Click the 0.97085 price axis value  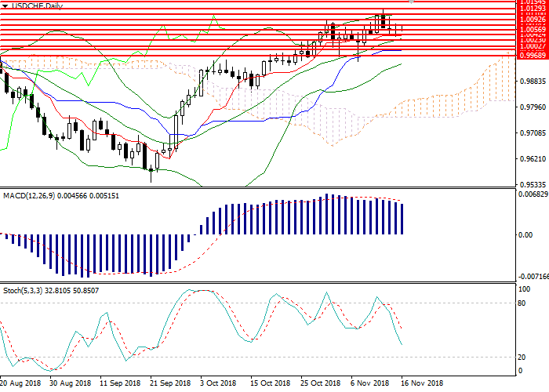point(533,133)
